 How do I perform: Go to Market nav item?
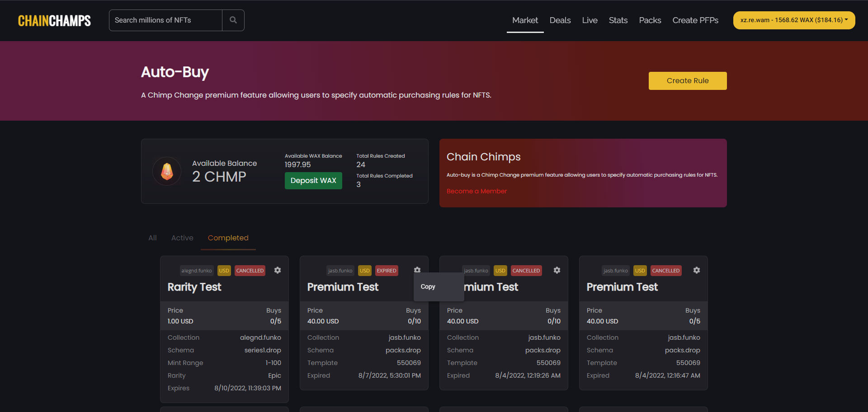pyautogui.click(x=525, y=20)
